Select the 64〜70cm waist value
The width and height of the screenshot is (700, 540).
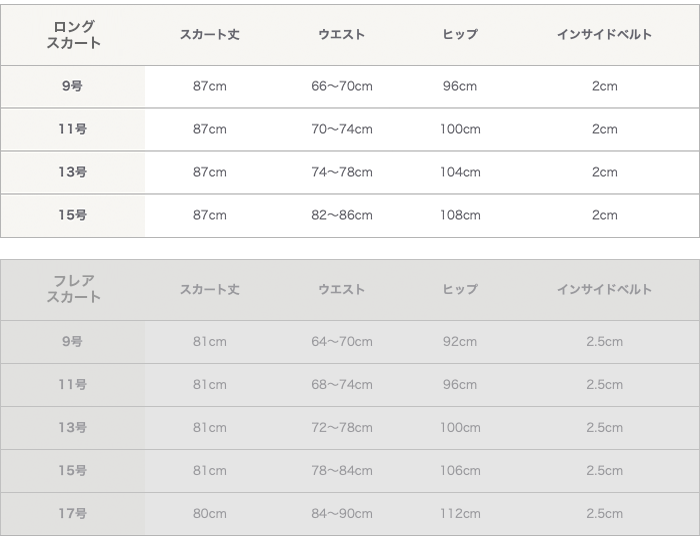(342, 341)
